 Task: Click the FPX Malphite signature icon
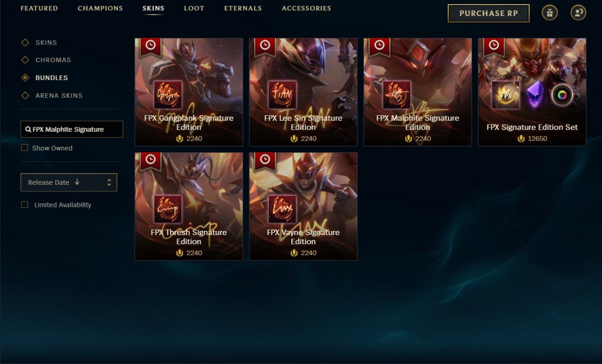397,95
